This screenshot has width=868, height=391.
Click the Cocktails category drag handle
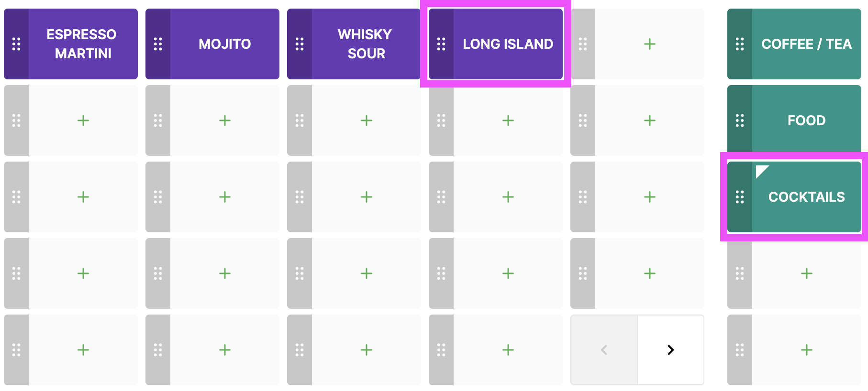(x=740, y=197)
